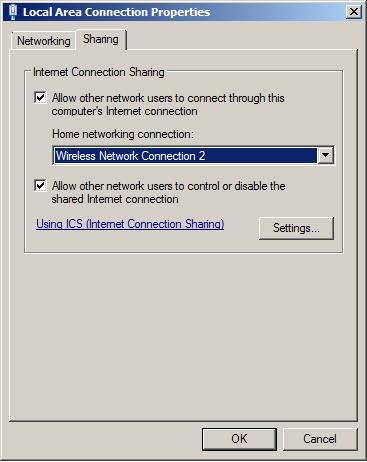Click the empty area below the sharing group

pyautogui.click(x=183, y=337)
